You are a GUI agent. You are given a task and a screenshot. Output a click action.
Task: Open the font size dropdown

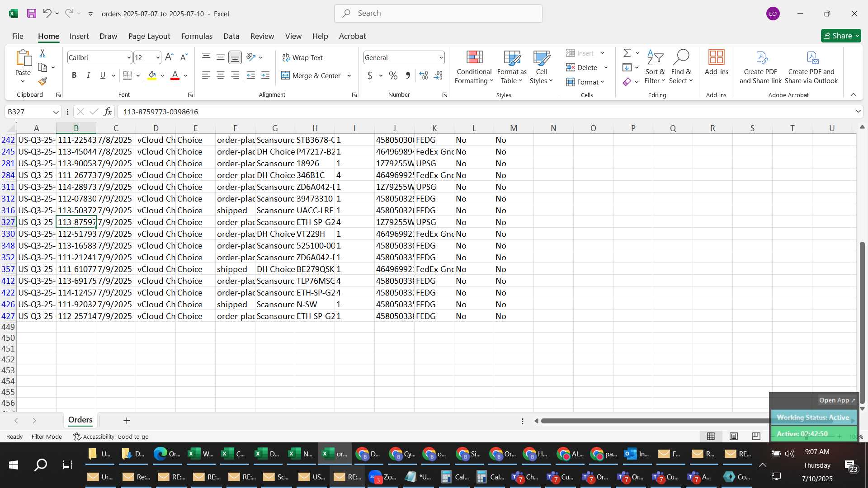coord(157,58)
